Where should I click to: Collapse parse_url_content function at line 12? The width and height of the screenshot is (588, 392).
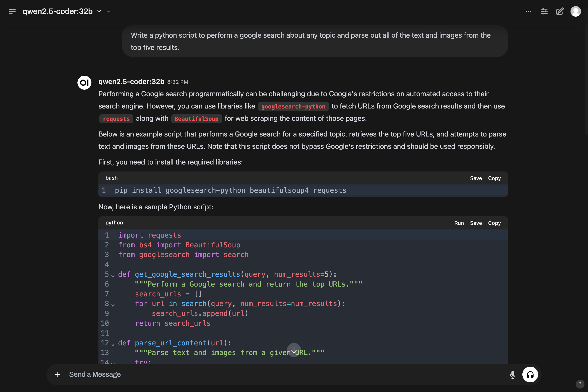point(113,345)
